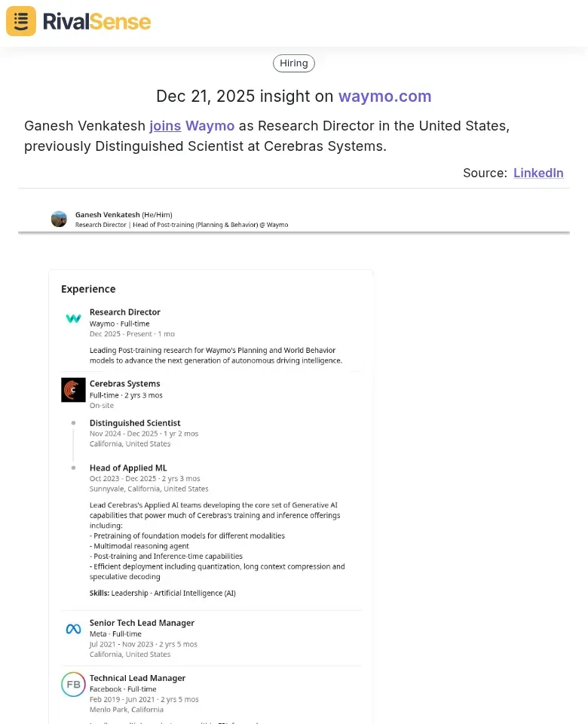The height and width of the screenshot is (724, 588).
Task: Select the Waymo company logo in Experience
Action: tap(72, 318)
